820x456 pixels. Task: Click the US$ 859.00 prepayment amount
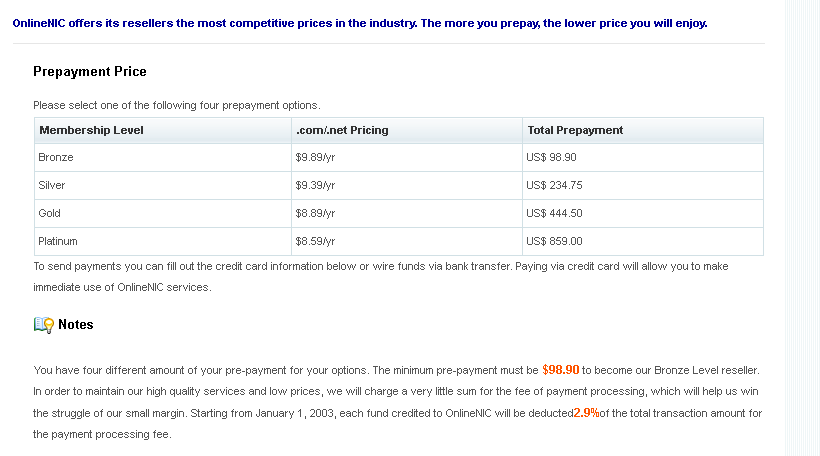554,242
